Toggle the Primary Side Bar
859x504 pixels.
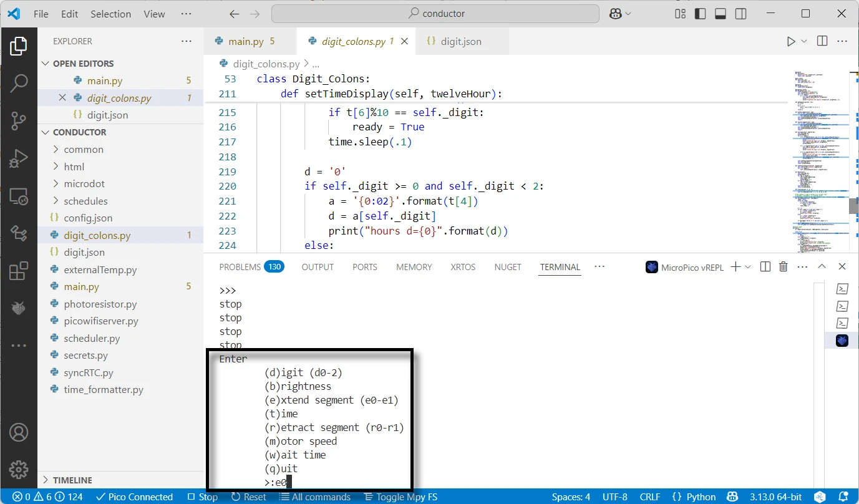pyautogui.click(x=701, y=14)
